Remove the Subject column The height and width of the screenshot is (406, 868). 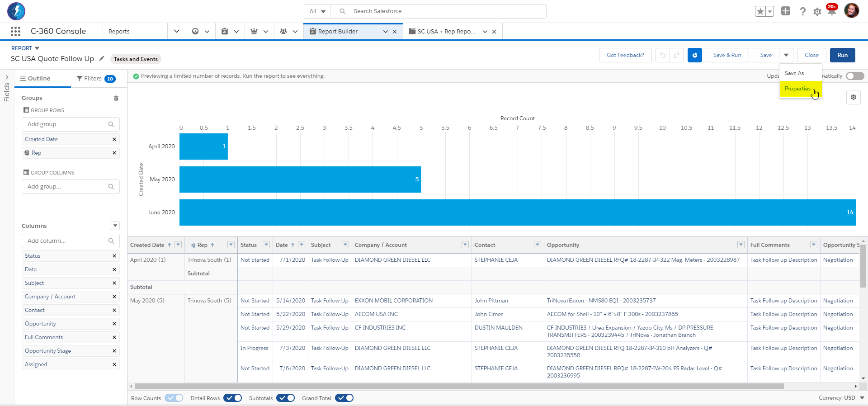pyautogui.click(x=114, y=283)
